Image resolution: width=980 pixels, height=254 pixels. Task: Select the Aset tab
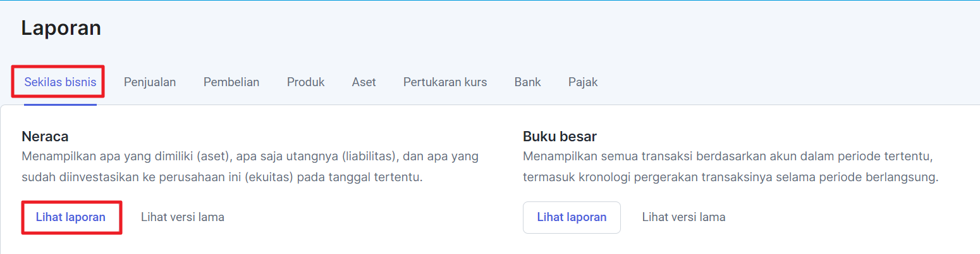(364, 82)
